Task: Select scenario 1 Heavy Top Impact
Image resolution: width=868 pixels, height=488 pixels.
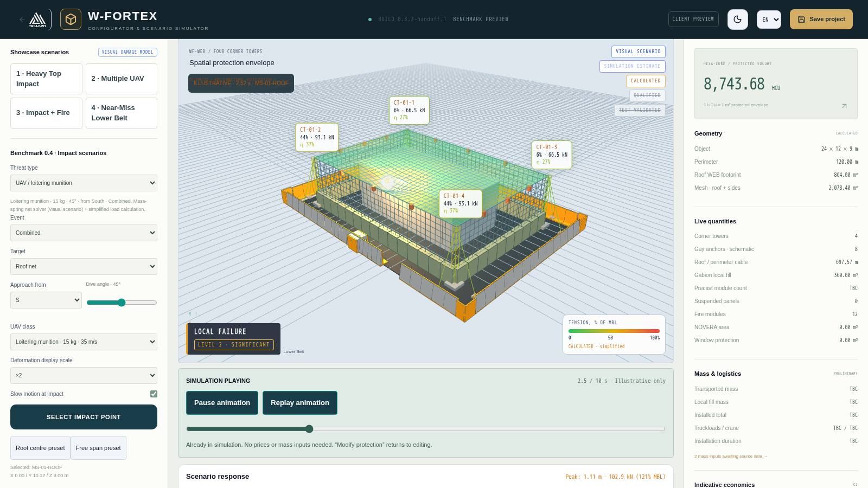Action: click(x=46, y=79)
